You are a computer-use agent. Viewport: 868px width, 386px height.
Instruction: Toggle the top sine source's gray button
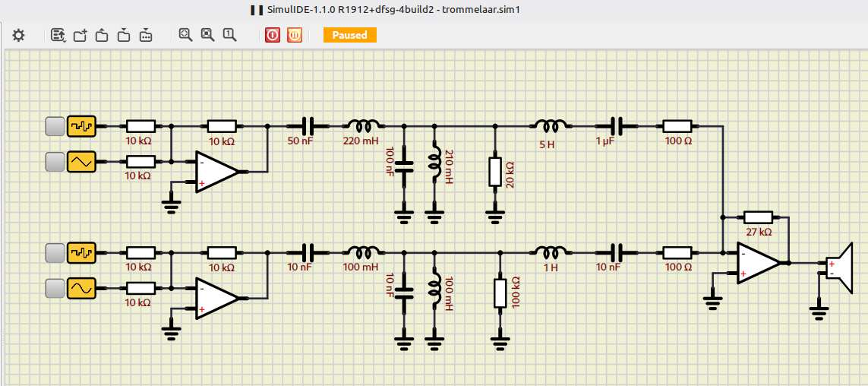click(55, 162)
